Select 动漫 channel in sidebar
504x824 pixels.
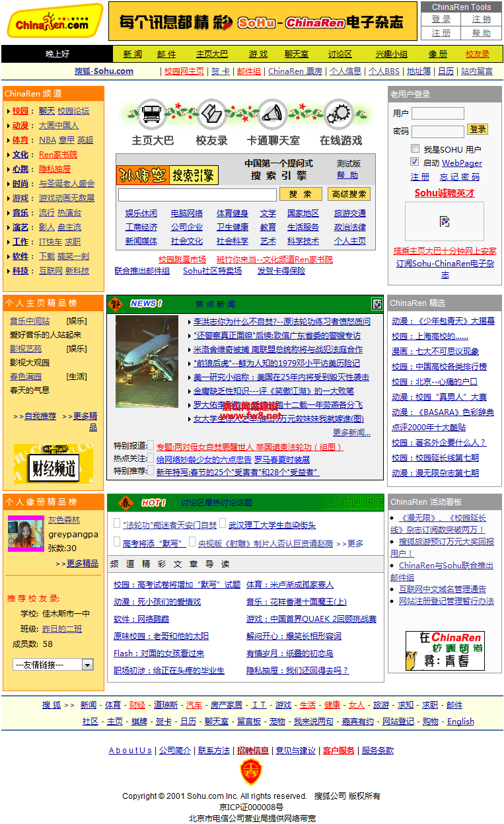coord(20,126)
